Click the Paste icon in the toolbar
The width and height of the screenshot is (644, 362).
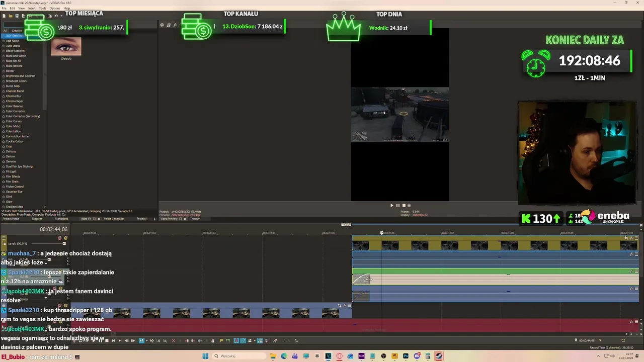(x=50, y=16)
